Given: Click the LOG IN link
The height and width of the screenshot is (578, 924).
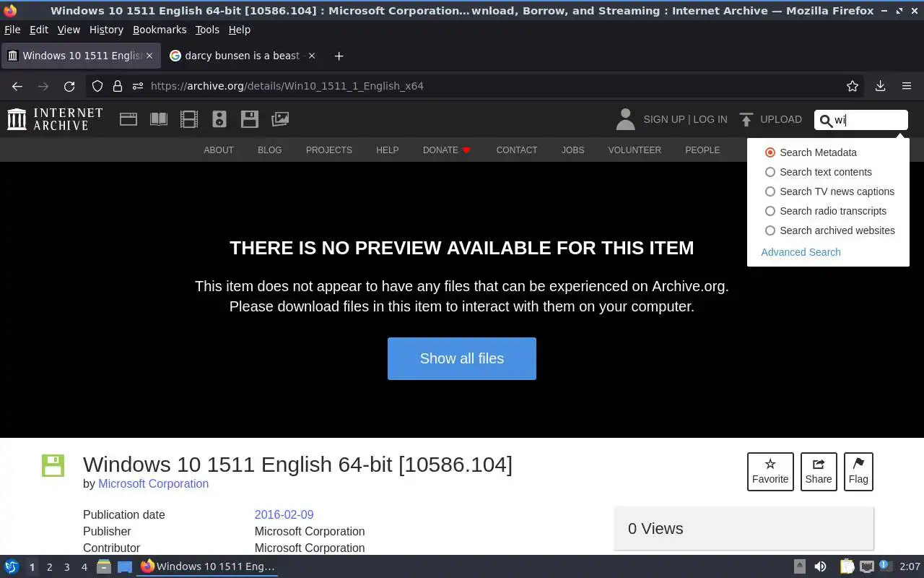Looking at the screenshot, I should [710, 119].
